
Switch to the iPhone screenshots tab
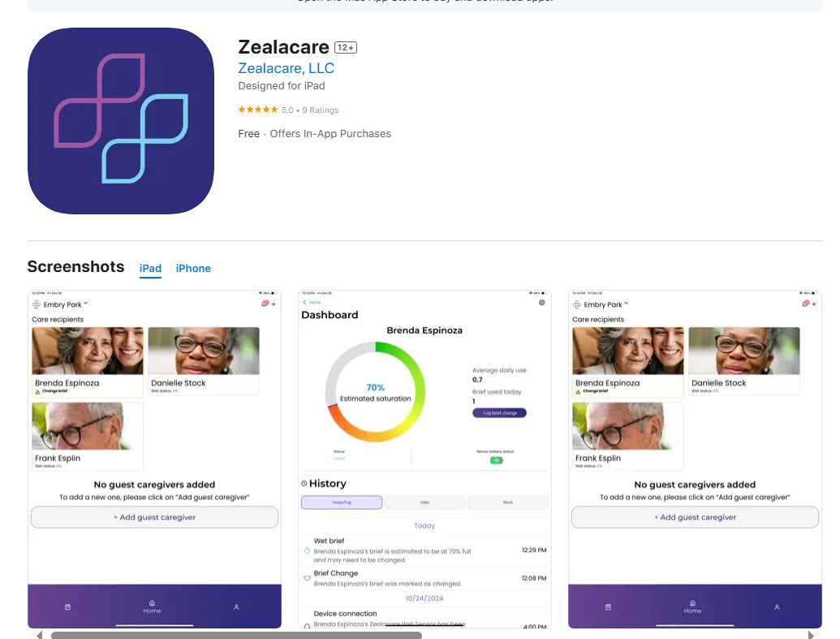coord(193,269)
